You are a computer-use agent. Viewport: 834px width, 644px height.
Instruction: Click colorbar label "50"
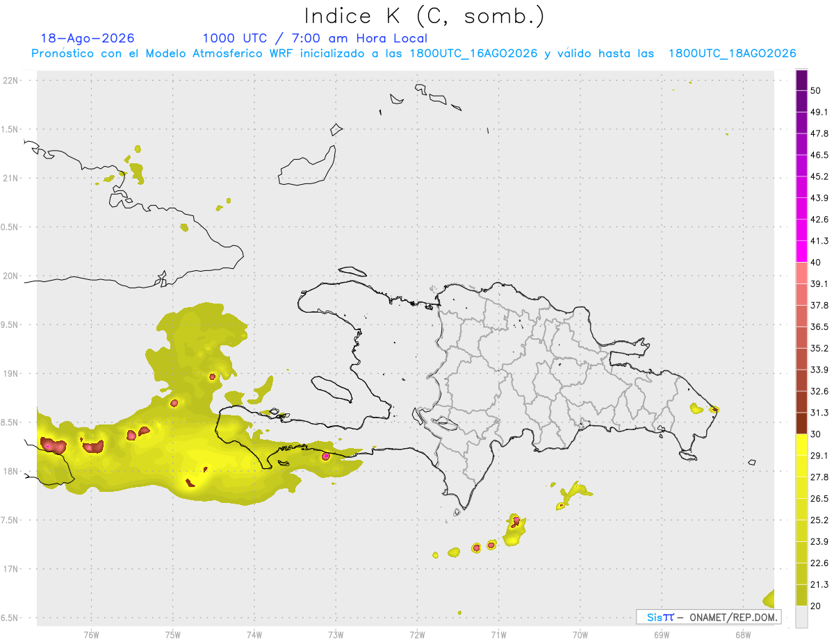[x=816, y=90]
